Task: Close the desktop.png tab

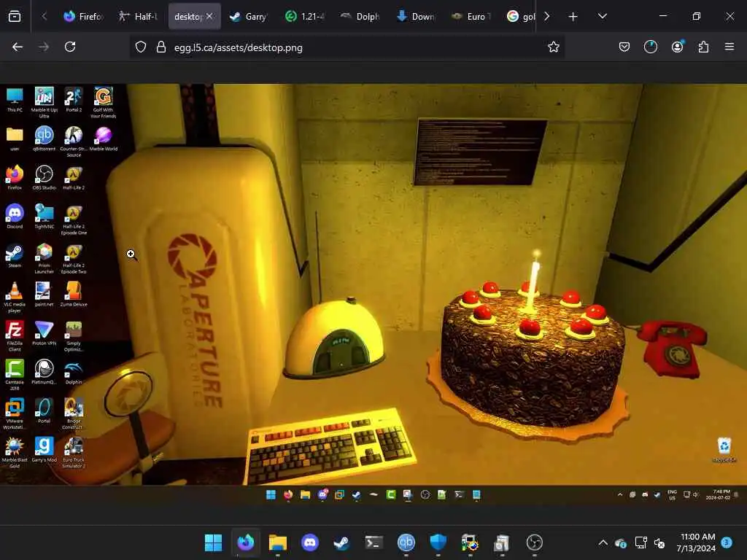Action: [x=209, y=17]
